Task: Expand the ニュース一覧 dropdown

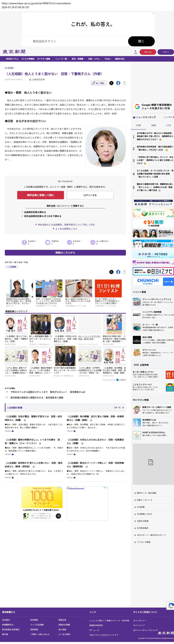Action: point(62,59)
